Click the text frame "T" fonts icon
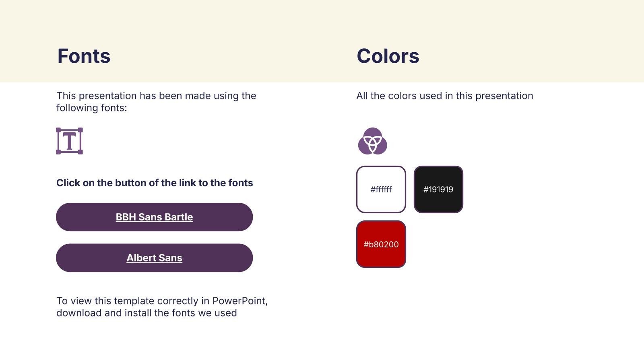The width and height of the screenshot is (644, 362). coord(69,141)
